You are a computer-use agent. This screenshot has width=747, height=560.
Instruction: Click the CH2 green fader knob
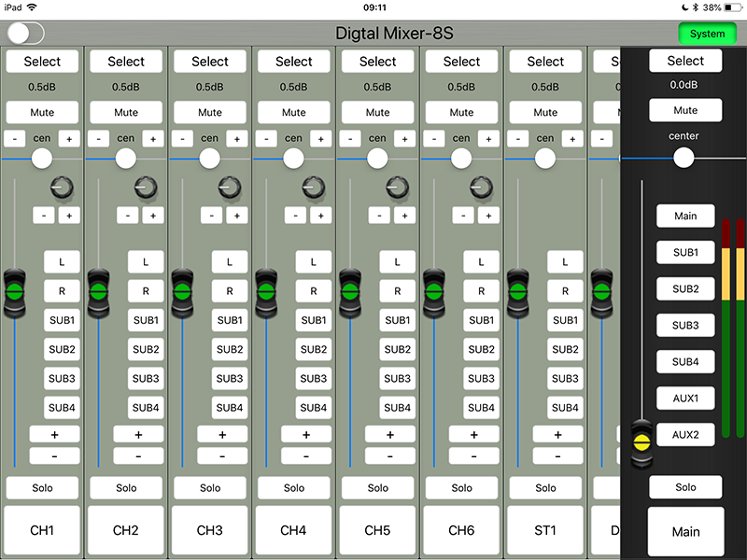click(x=98, y=291)
